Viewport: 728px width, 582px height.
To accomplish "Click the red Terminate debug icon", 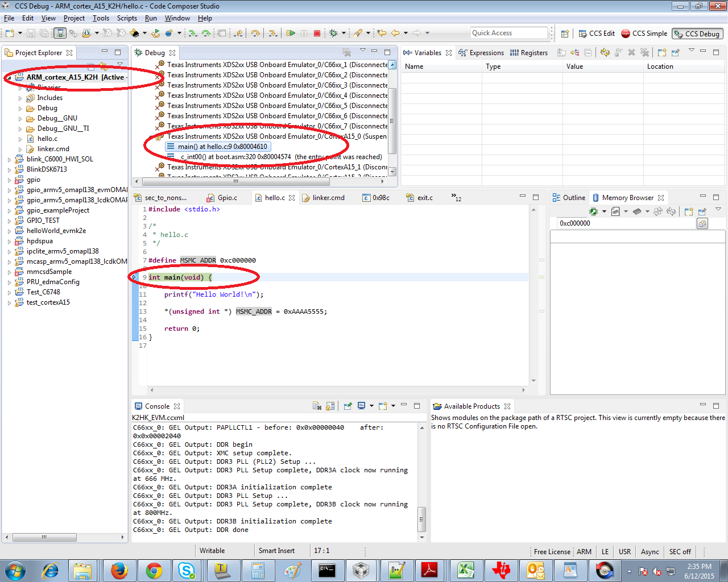I will pyautogui.click(x=317, y=33).
